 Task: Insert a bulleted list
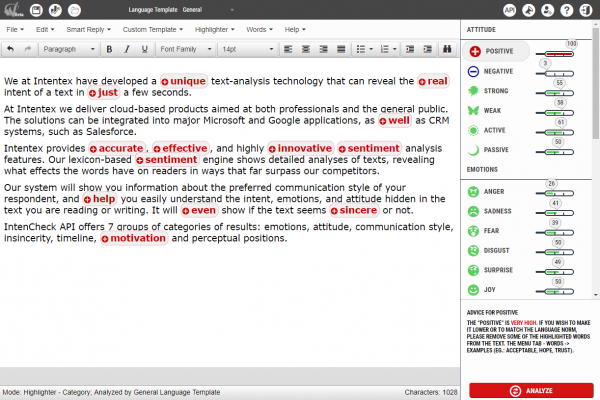360,49
